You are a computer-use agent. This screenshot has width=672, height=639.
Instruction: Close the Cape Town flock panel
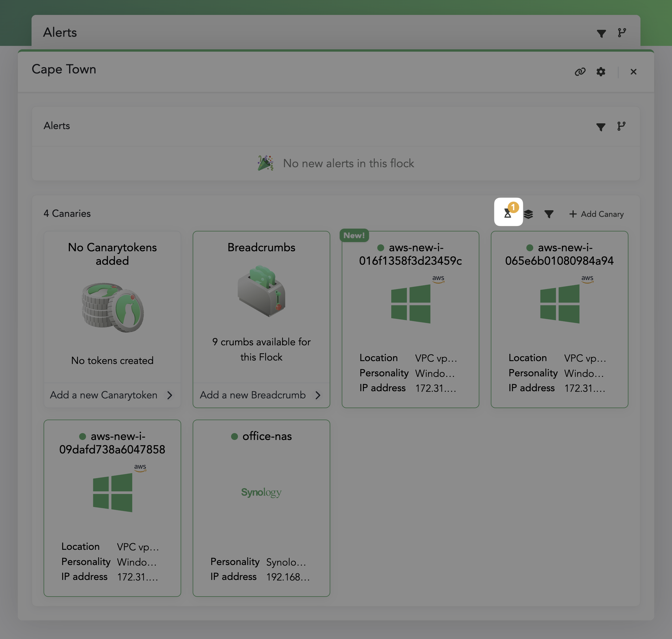click(x=633, y=72)
